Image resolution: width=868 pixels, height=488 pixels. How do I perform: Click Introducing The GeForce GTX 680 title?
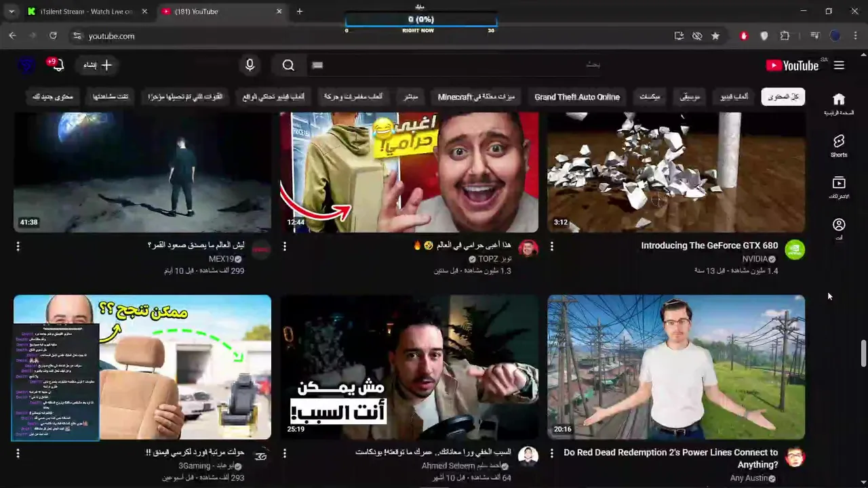click(x=709, y=245)
